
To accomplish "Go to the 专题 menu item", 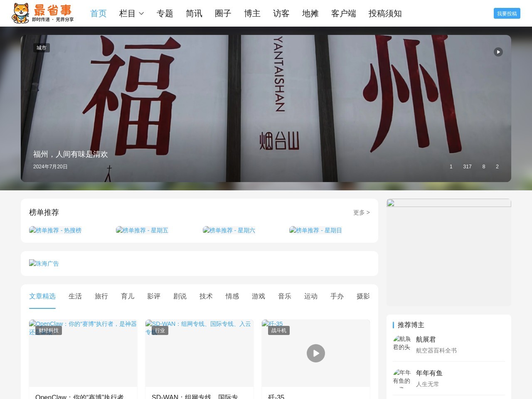I will [165, 13].
